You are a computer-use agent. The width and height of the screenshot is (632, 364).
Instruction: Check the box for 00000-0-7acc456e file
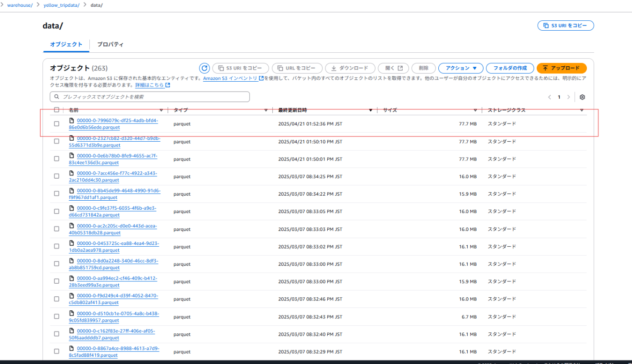(x=56, y=176)
